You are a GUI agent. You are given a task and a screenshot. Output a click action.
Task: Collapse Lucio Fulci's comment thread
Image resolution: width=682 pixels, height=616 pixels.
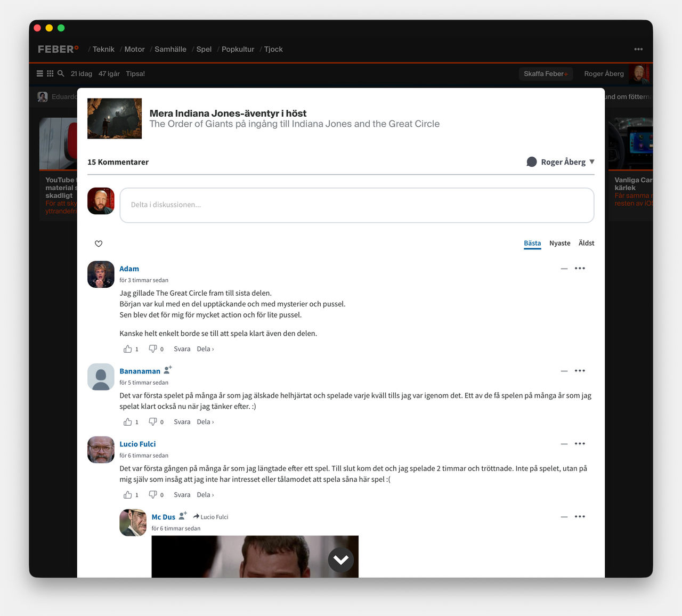coord(564,444)
